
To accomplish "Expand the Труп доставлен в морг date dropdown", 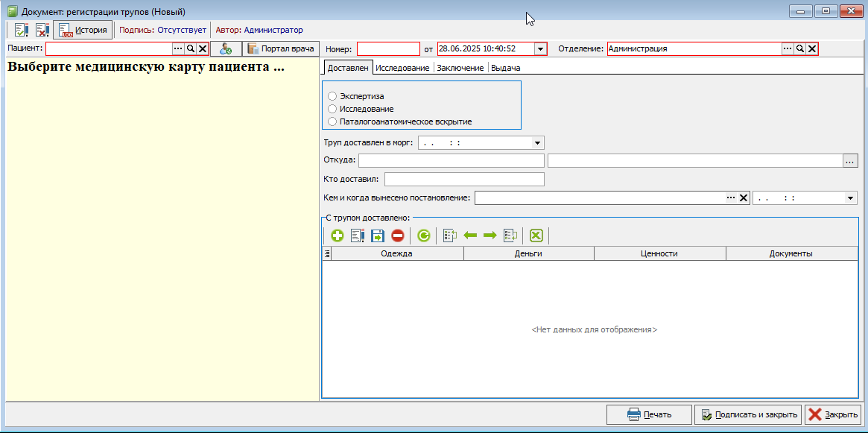I will coord(536,143).
